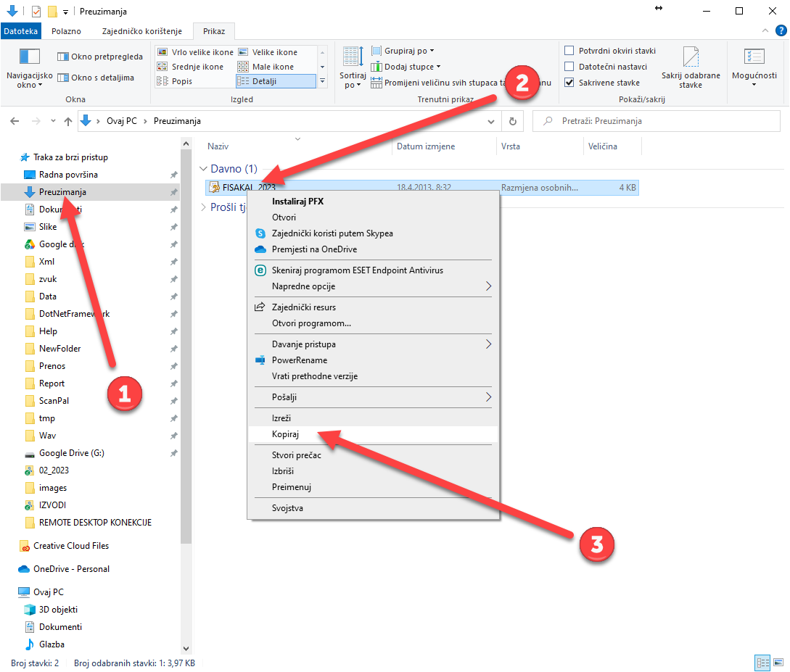Click Kopiraj in the context menu

(x=285, y=434)
